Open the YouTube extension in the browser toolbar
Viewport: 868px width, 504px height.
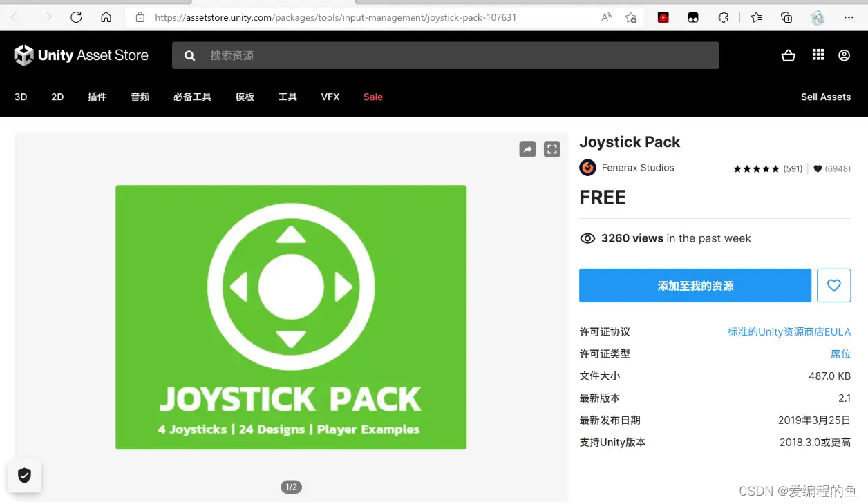tap(663, 17)
